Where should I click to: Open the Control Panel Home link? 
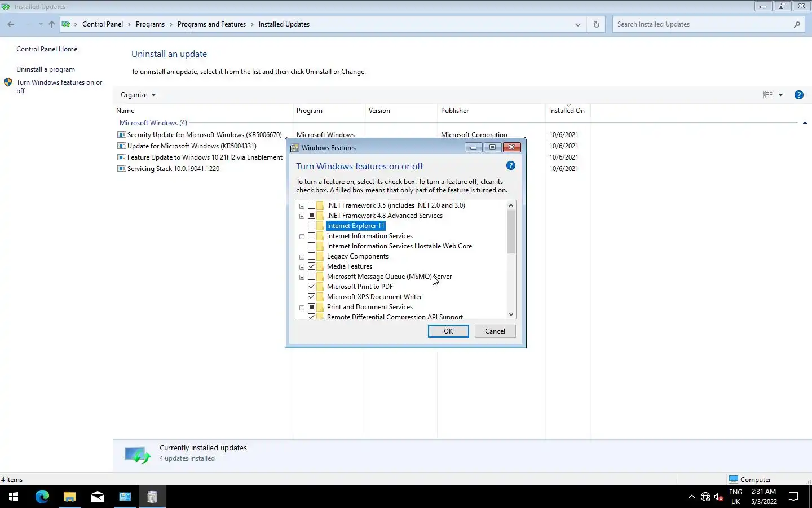[x=47, y=49]
